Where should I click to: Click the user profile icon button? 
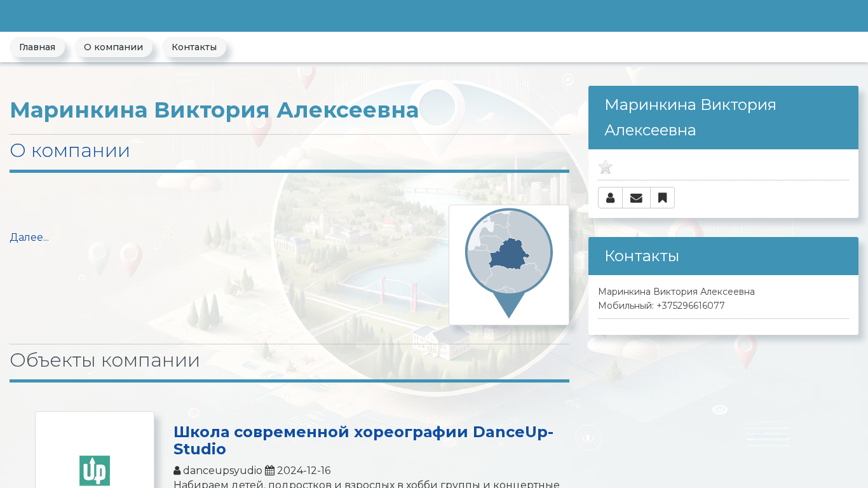point(610,198)
